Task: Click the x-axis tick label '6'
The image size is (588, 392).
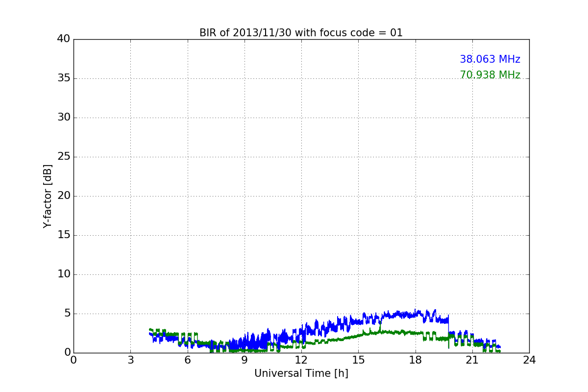Action: 187,361
